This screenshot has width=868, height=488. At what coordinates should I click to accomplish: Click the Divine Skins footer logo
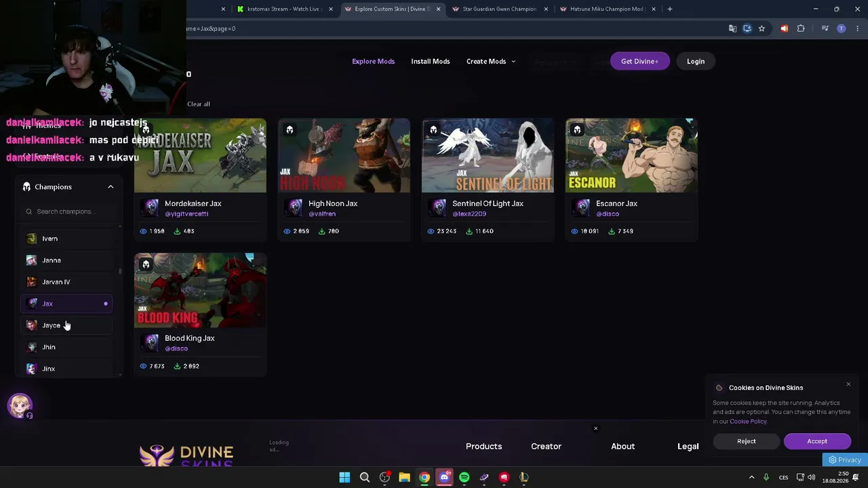[x=186, y=455]
